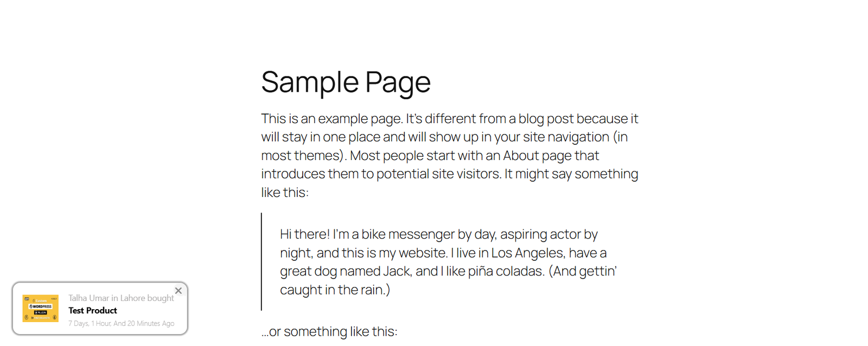Image resolution: width=868 pixels, height=346 pixels.
Task: Click the words 'caught in the rain.)'
Action: tap(335, 290)
